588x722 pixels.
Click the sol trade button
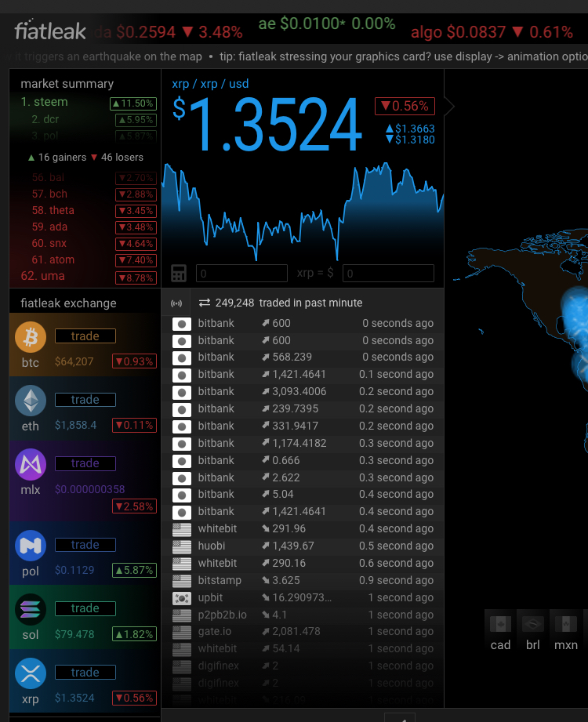pos(85,608)
